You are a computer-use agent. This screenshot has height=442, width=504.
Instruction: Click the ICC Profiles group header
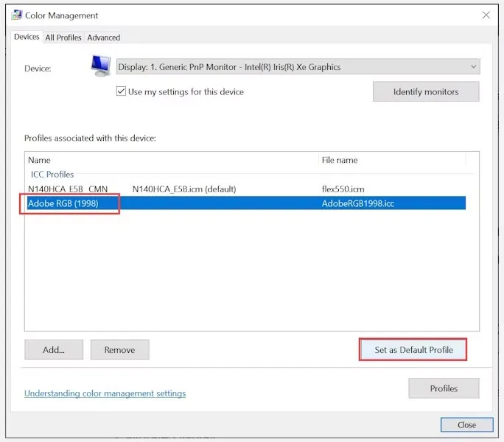click(x=52, y=175)
